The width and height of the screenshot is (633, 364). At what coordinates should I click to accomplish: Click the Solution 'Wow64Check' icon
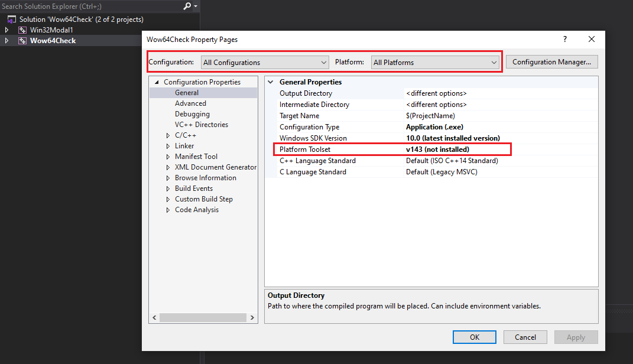pyautogui.click(x=12, y=19)
